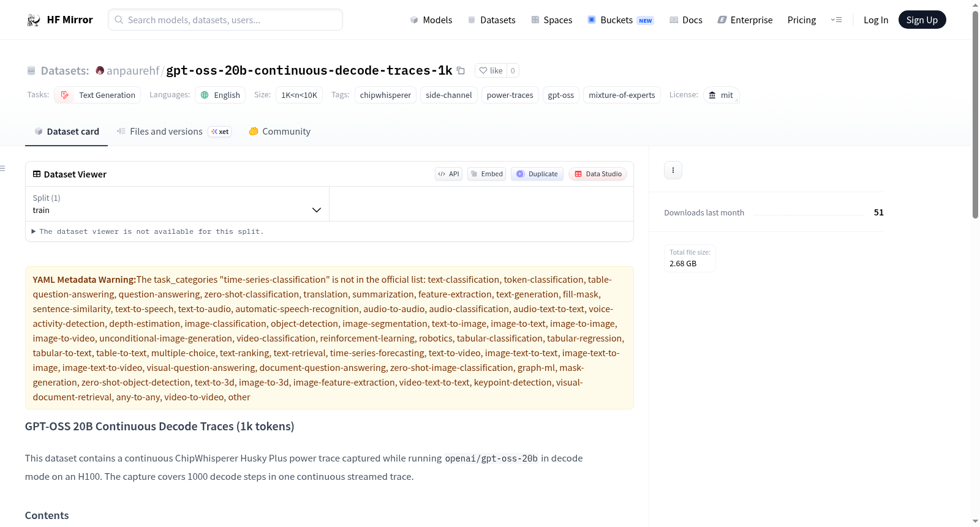The image size is (980, 527).
Task: Copy dataset name with the copy icon
Action: tap(461, 70)
